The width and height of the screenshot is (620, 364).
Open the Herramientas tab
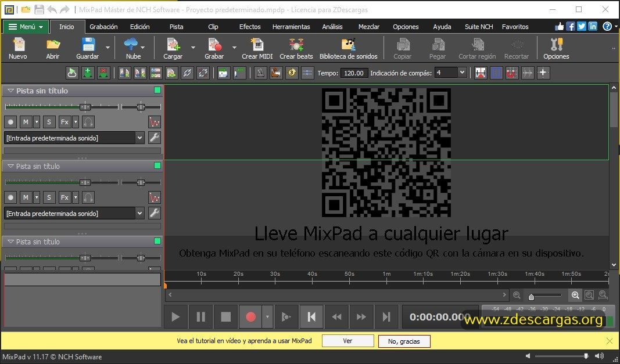click(291, 27)
